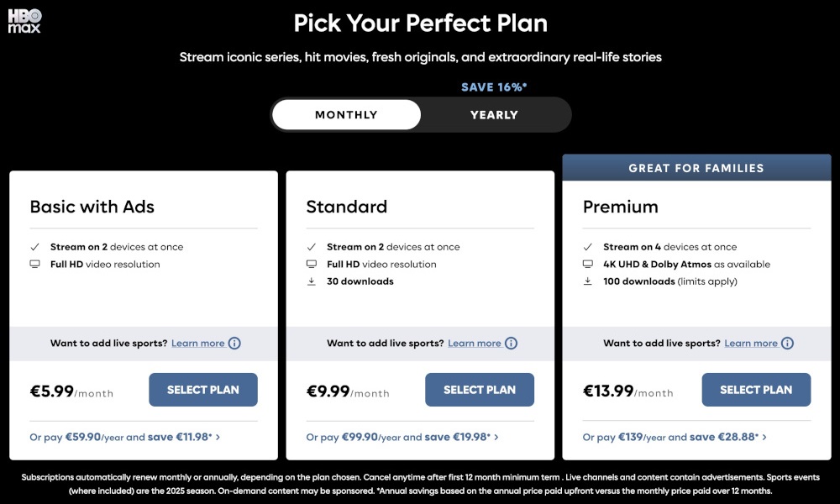Expand the €139/year offer chevron
840x504 pixels.
coord(764,437)
